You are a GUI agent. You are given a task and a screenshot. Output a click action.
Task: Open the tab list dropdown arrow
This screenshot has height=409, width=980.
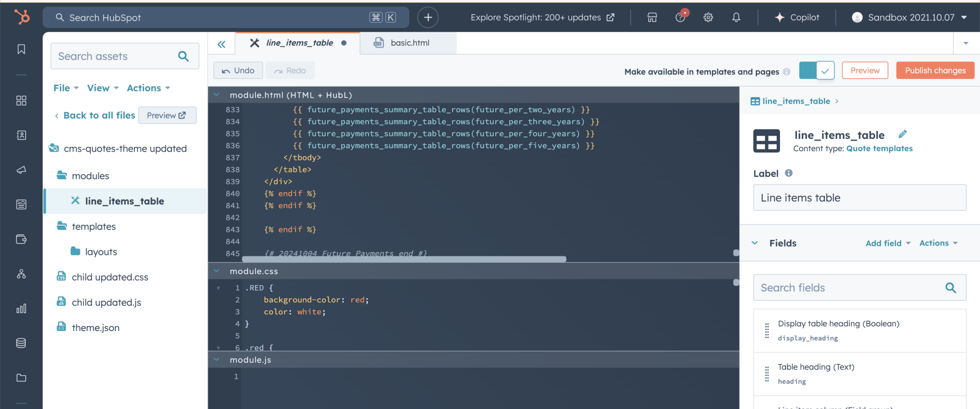(x=966, y=43)
